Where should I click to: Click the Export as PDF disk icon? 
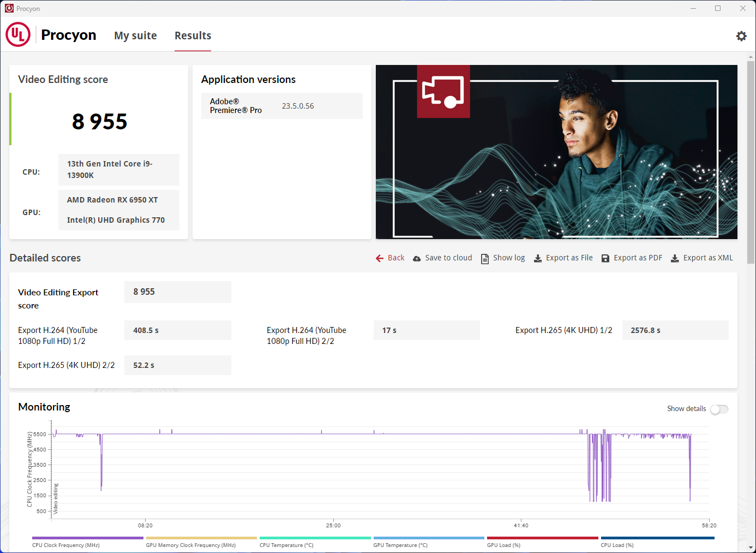(x=605, y=258)
